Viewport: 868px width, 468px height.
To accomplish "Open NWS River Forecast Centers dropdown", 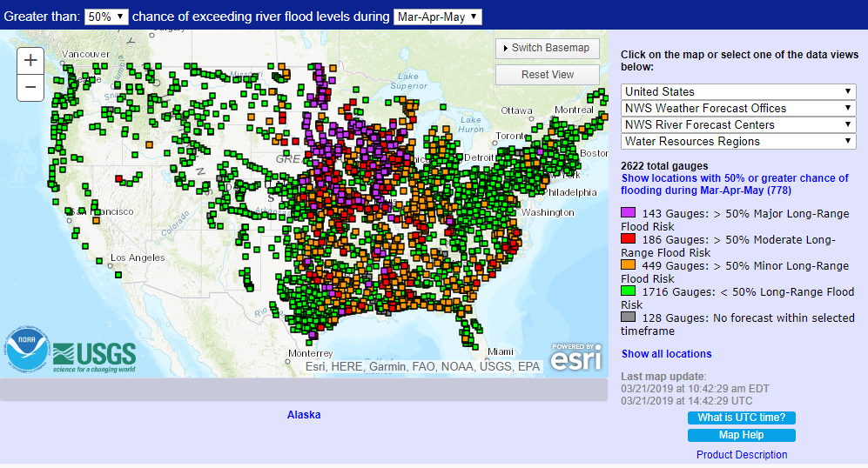I will 738,124.
